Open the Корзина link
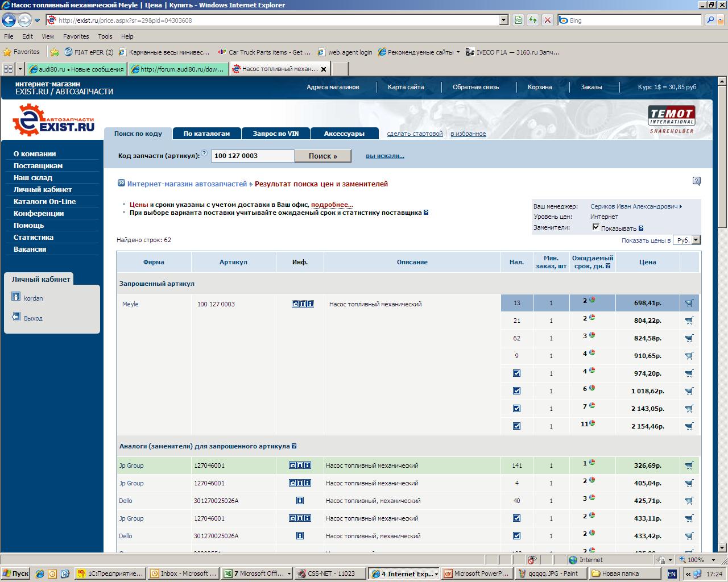The image size is (728, 582). click(x=539, y=87)
